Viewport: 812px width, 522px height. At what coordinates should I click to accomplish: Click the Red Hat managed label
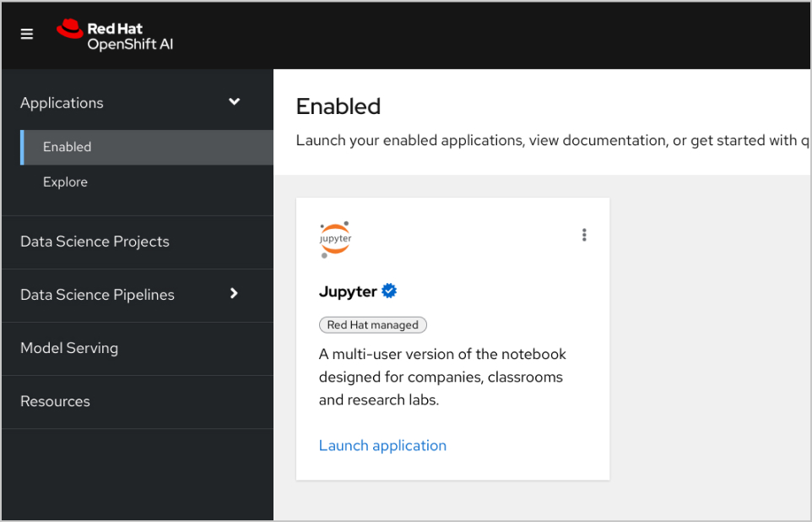coord(373,324)
